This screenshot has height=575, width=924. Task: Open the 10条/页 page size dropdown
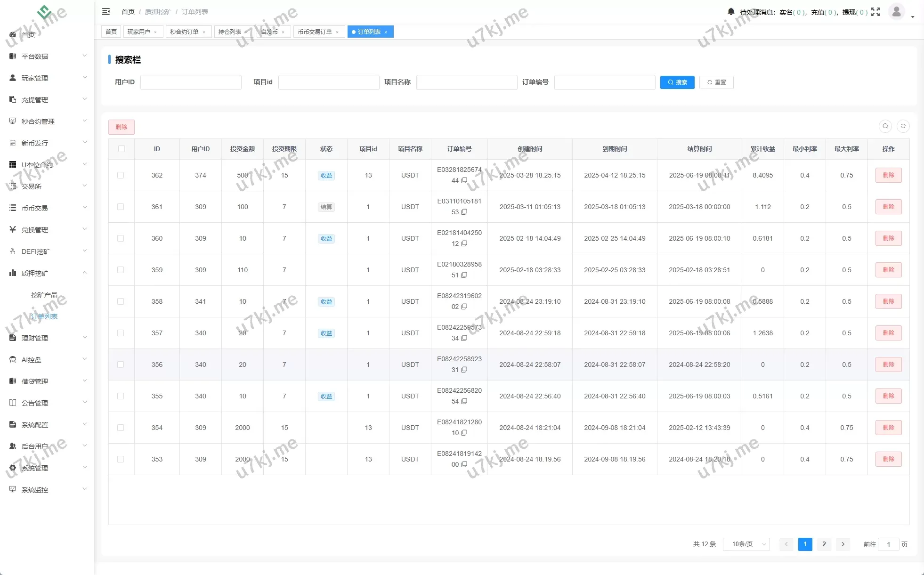(x=746, y=544)
